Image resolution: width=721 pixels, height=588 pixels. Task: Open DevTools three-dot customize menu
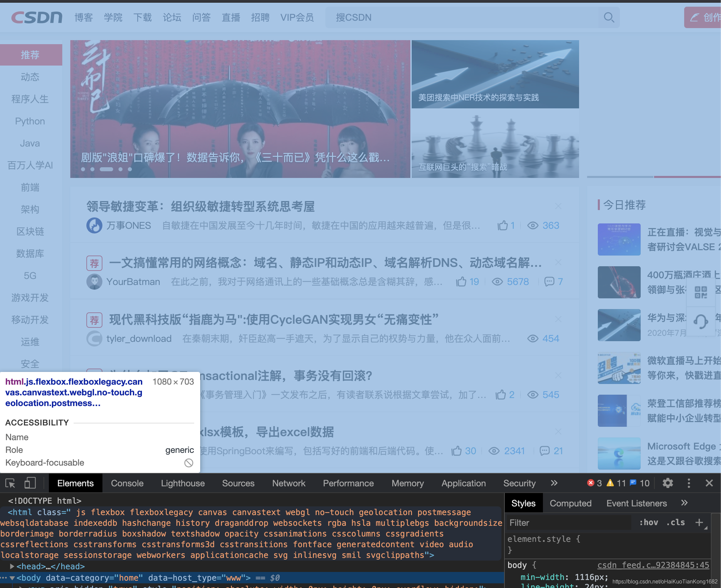point(689,483)
